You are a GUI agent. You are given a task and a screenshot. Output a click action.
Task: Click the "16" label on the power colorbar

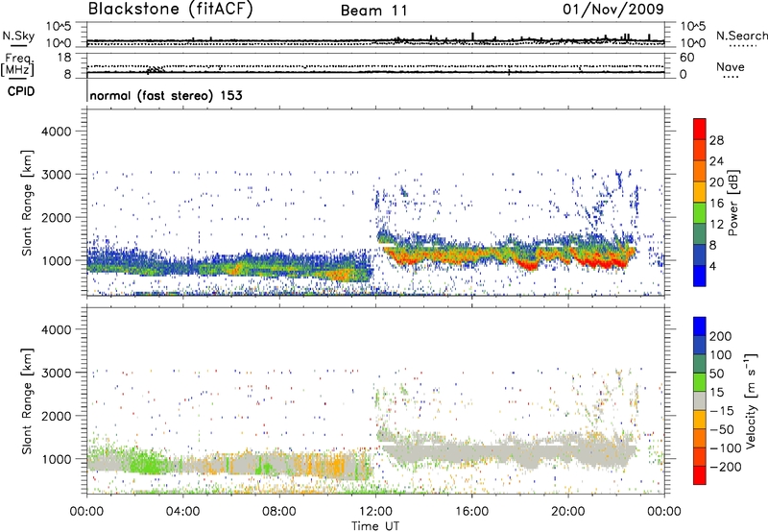(716, 204)
